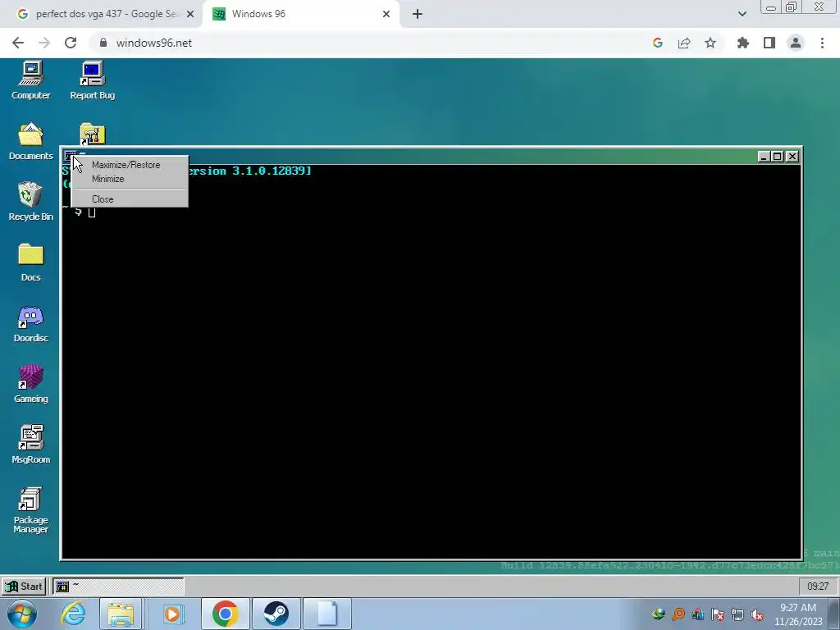Open the system clock showing 9:27 AM

pyautogui.click(x=797, y=614)
